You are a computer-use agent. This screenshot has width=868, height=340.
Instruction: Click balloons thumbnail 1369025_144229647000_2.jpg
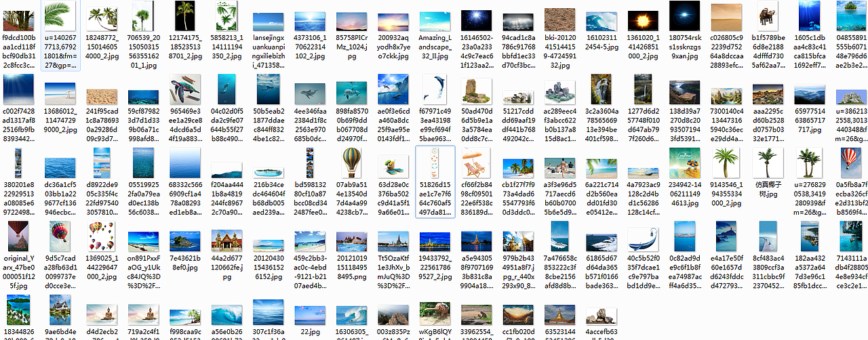pyautogui.click(x=102, y=236)
